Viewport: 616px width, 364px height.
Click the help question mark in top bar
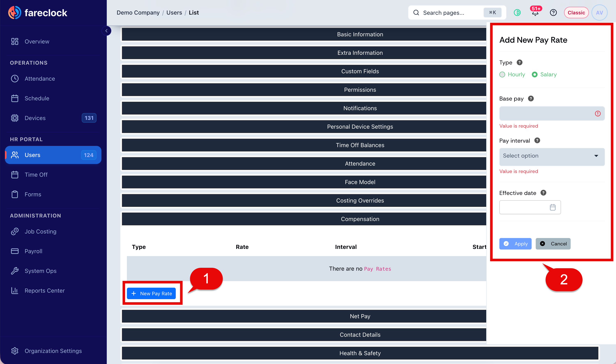coord(553,13)
